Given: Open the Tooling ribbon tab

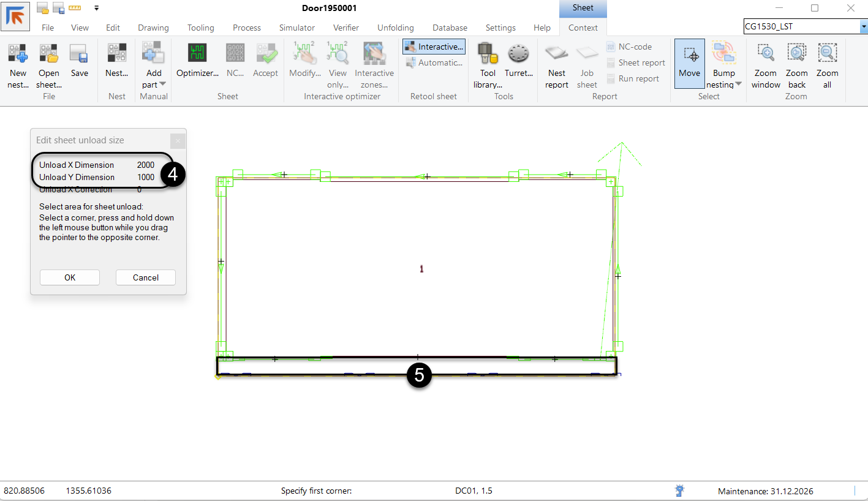Looking at the screenshot, I should click(200, 28).
